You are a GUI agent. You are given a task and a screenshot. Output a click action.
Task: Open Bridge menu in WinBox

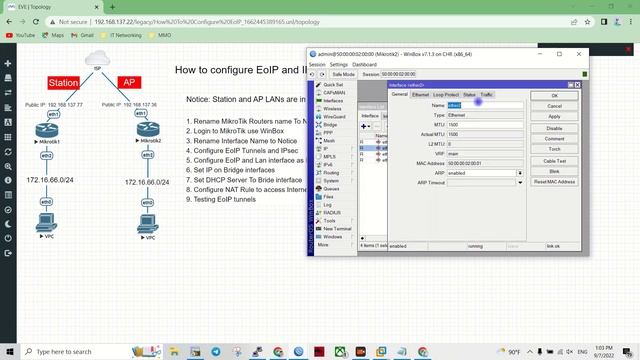pos(330,124)
